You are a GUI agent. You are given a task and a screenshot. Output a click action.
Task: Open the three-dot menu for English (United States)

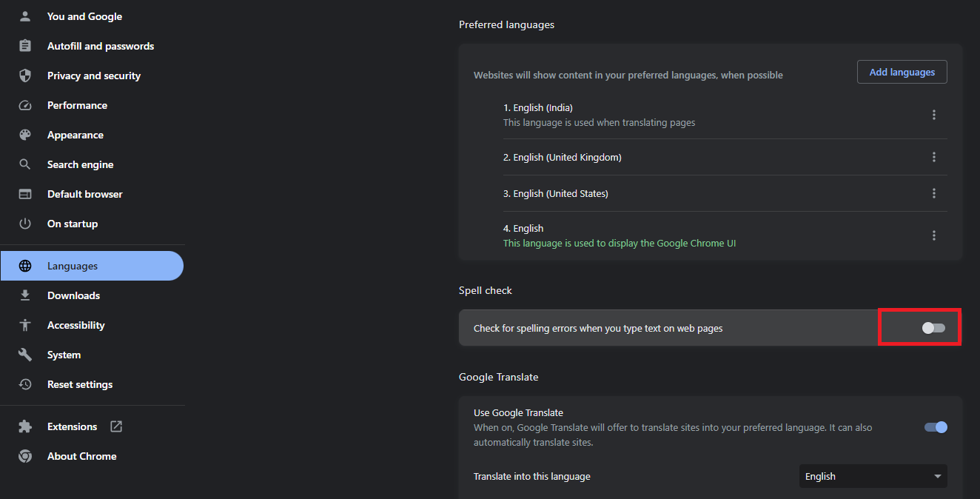click(934, 193)
